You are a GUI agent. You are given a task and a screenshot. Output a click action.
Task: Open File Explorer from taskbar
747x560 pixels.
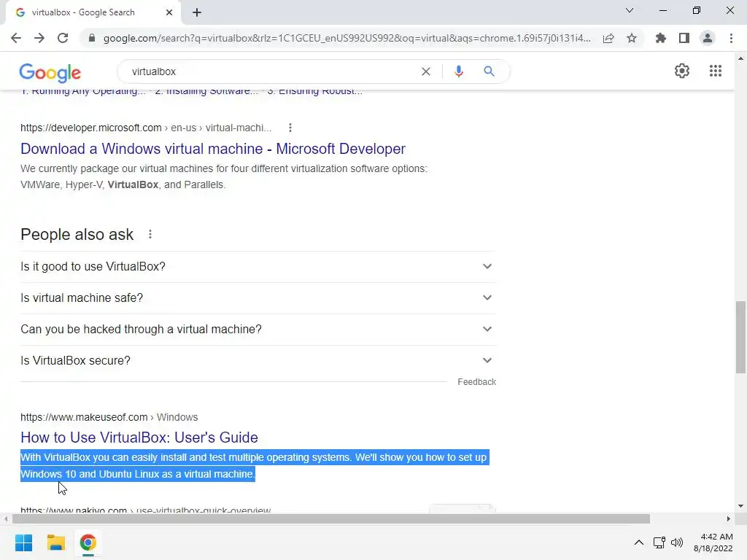(x=55, y=542)
